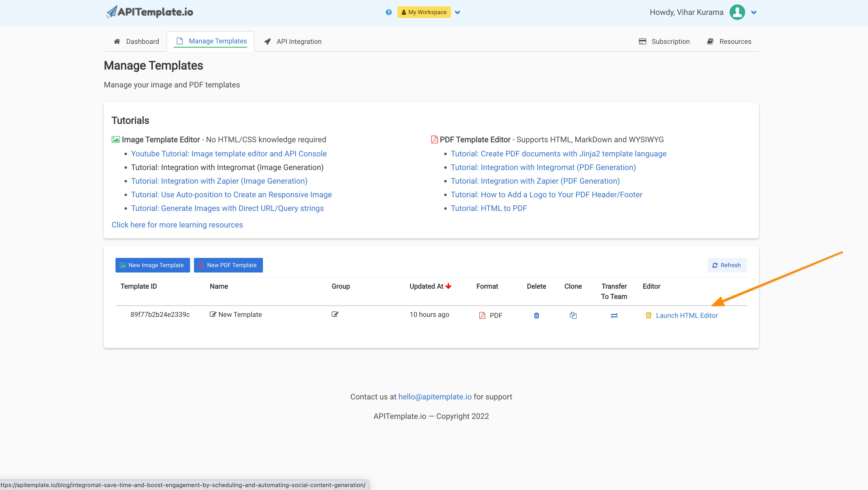This screenshot has height=490, width=868.
Task: Click the PDF format icon in template row
Action: [x=482, y=315]
